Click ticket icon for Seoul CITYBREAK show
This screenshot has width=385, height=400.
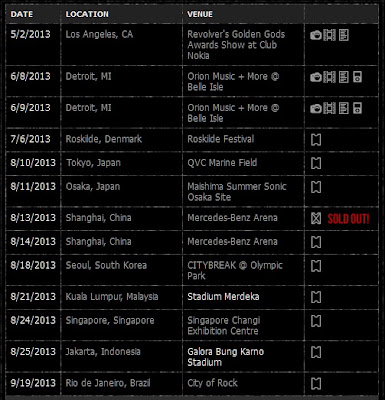(x=316, y=266)
